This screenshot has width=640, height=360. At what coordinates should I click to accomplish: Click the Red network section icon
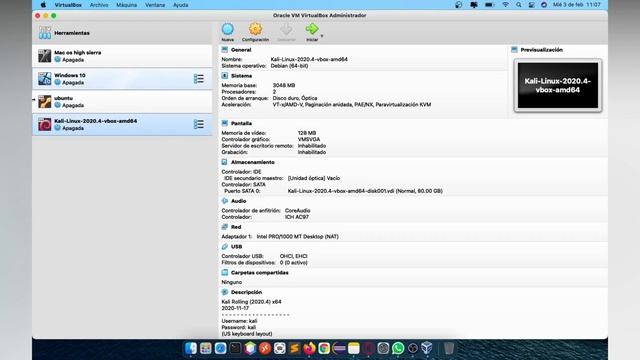click(224, 227)
